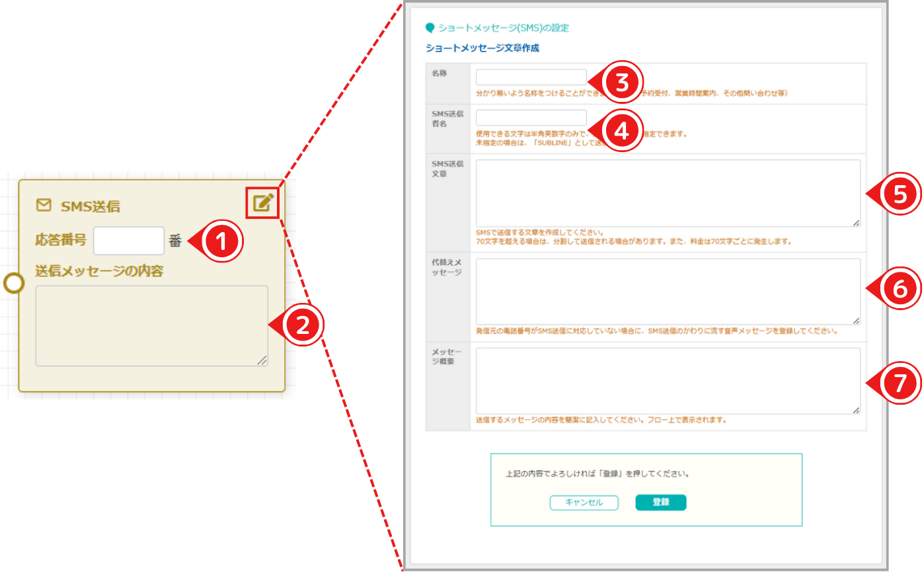
Task: Select the 応答番号 label
Action: (61, 240)
